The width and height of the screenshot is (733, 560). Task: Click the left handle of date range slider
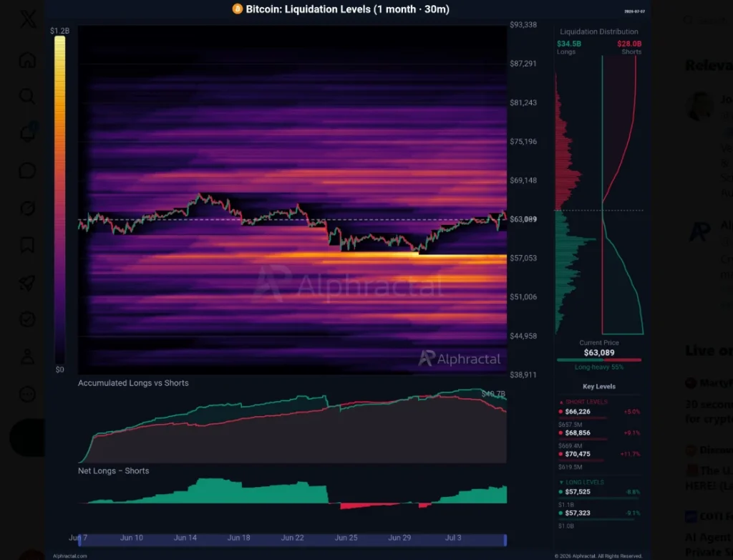pyautogui.click(x=79, y=540)
